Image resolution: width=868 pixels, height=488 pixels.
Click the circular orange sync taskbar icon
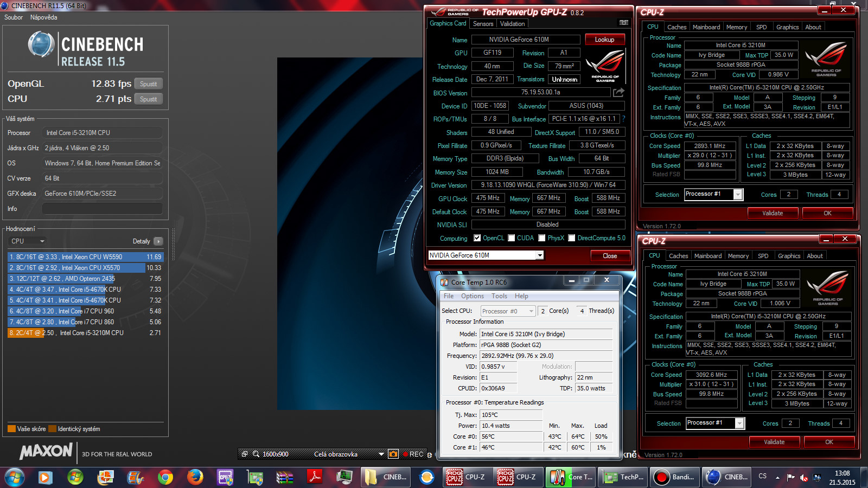tap(427, 477)
